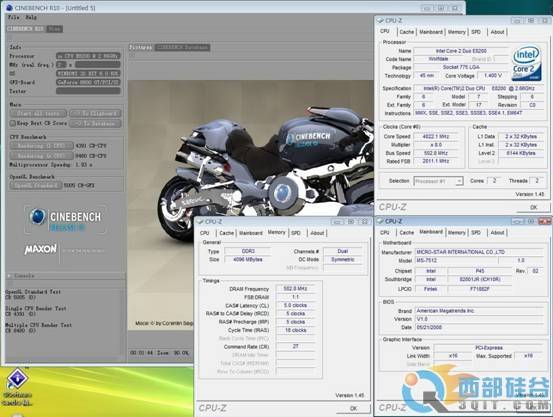Open the Help menu in CINEBENCH
553x417 pixels.
click(x=31, y=17)
